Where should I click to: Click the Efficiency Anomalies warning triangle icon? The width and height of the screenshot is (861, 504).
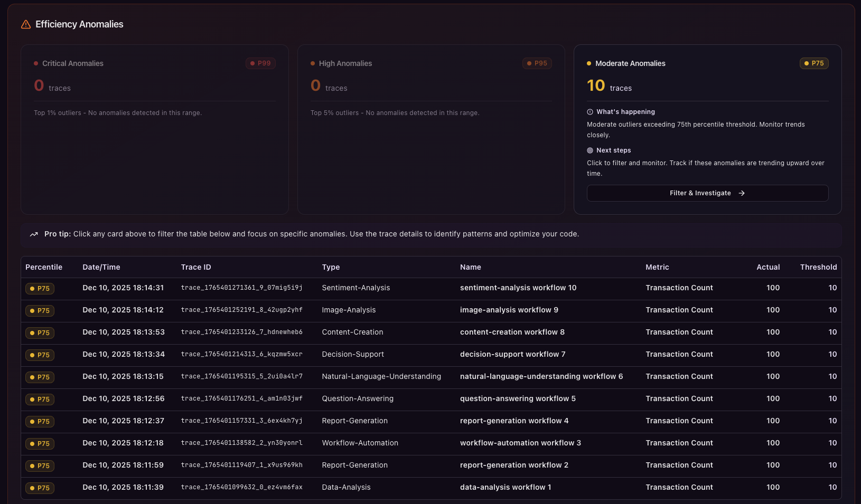coord(25,24)
